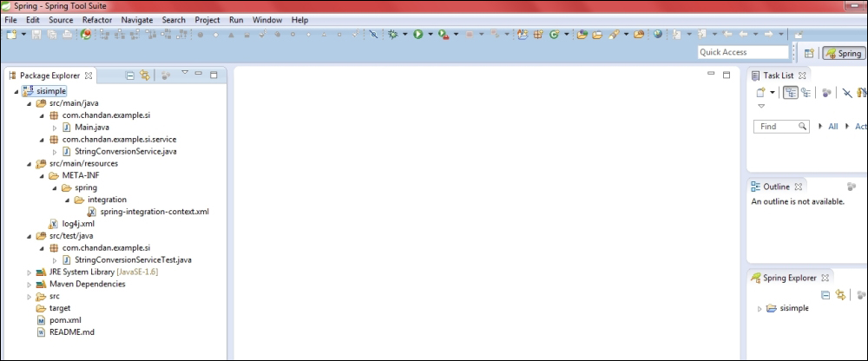868x361 pixels.
Task: Click the Open Web Browser globe icon
Action: (658, 35)
